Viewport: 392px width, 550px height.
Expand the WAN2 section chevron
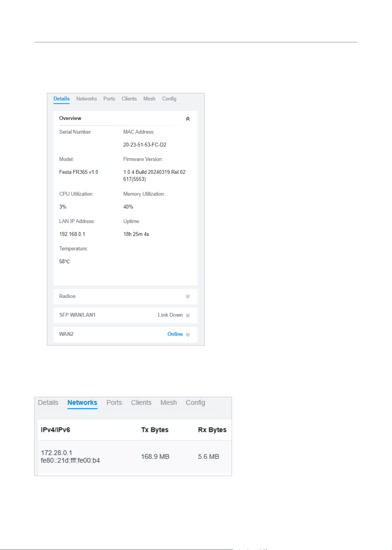tap(188, 334)
